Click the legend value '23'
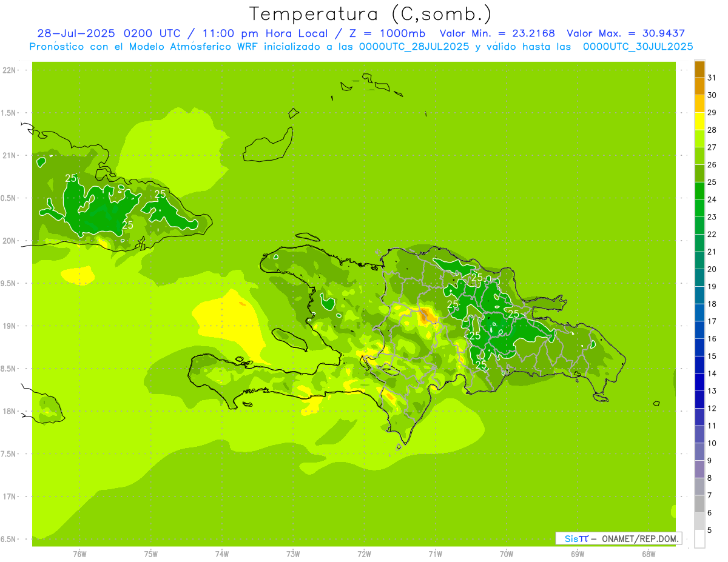The height and width of the screenshot is (562, 728). 712,217
